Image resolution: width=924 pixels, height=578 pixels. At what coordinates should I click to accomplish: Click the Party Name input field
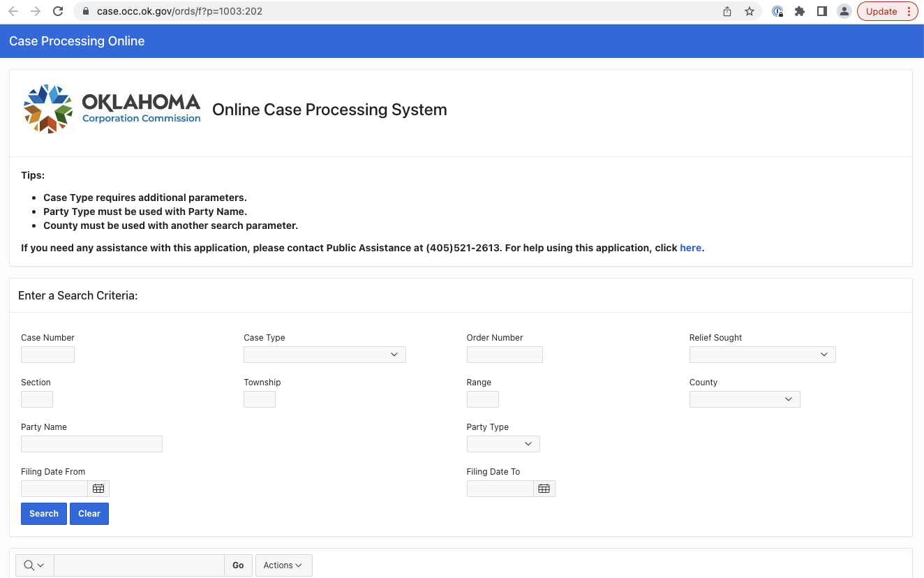(x=91, y=444)
